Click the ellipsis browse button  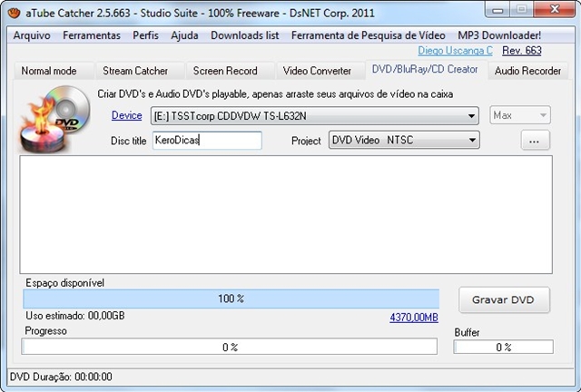(535, 141)
